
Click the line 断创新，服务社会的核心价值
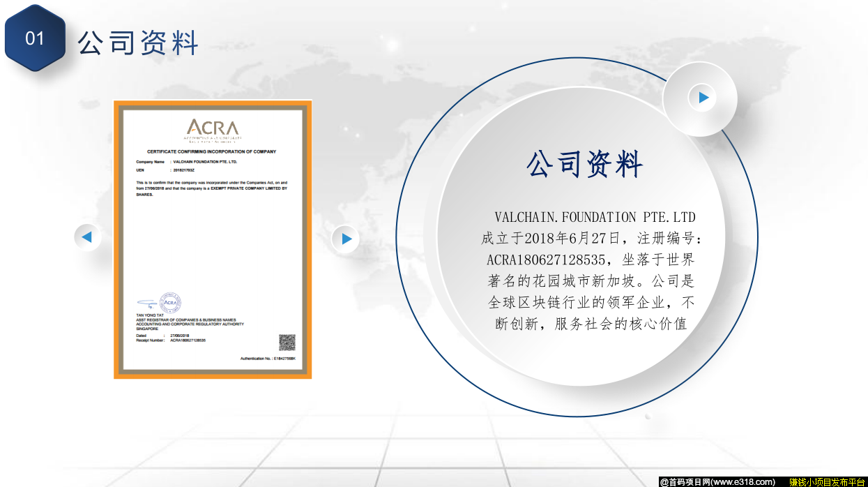point(591,324)
